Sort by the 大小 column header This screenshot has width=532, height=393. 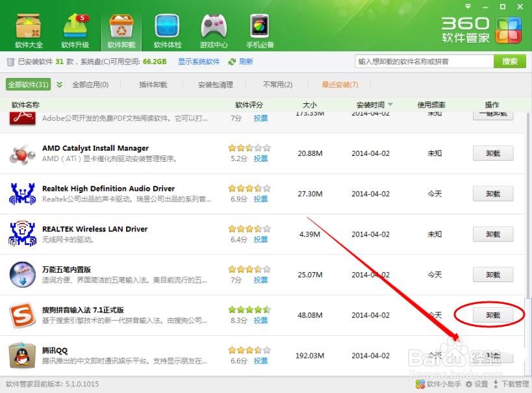coord(309,105)
